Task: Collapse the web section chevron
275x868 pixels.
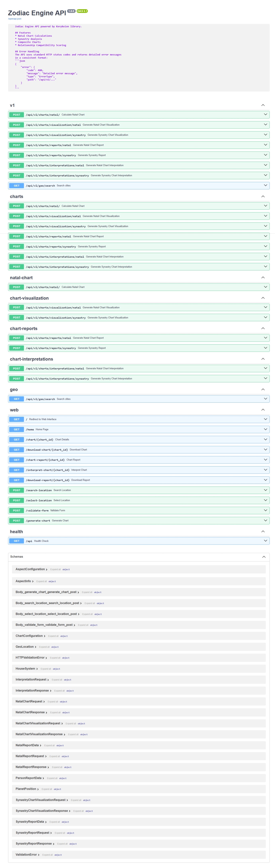Action: point(263,410)
